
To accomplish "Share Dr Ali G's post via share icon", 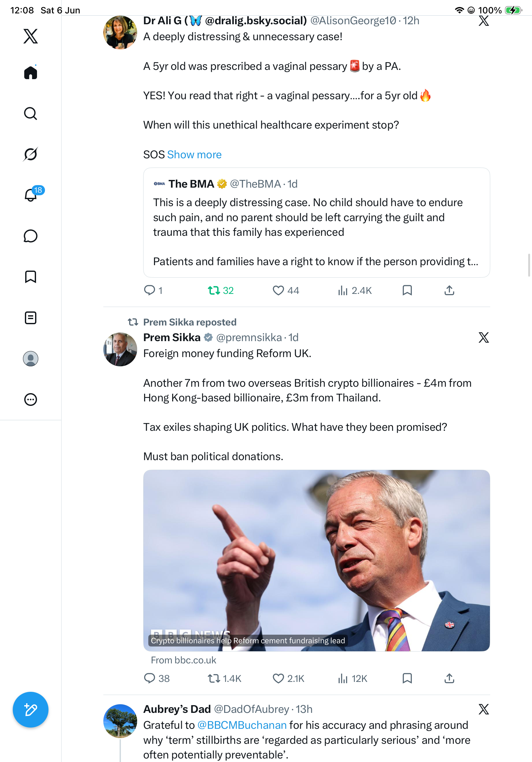I will click(x=449, y=290).
